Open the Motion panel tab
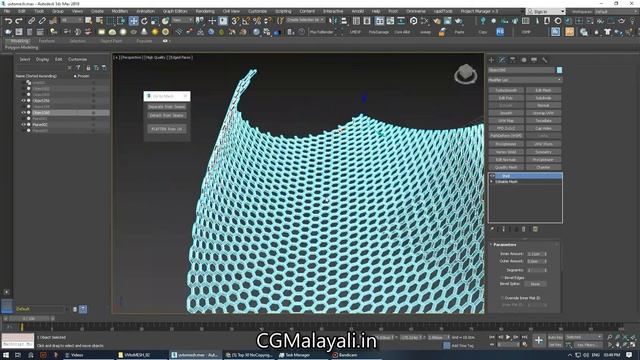 (524, 60)
